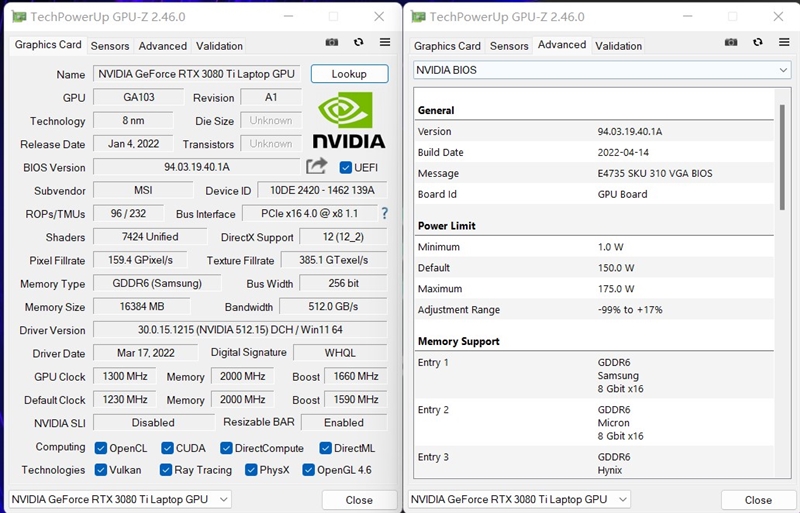Toggle the DirectCompute checkbox
Screen dimensions: 800x513
(226, 448)
